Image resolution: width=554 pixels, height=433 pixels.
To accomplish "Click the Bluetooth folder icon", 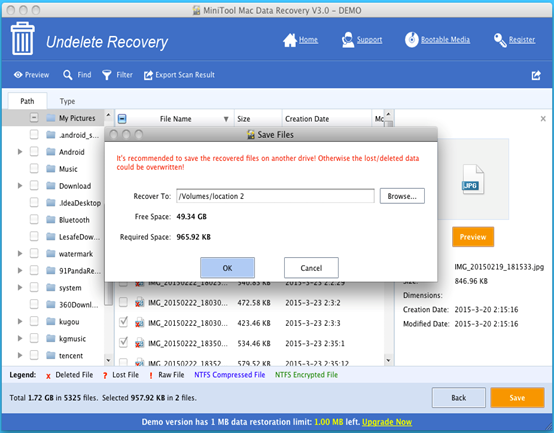I will coord(51,220).
